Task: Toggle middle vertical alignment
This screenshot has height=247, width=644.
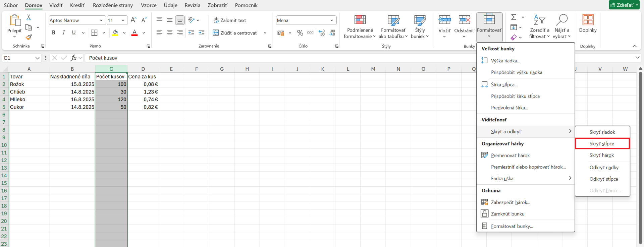Action: [x=170, y=20]
